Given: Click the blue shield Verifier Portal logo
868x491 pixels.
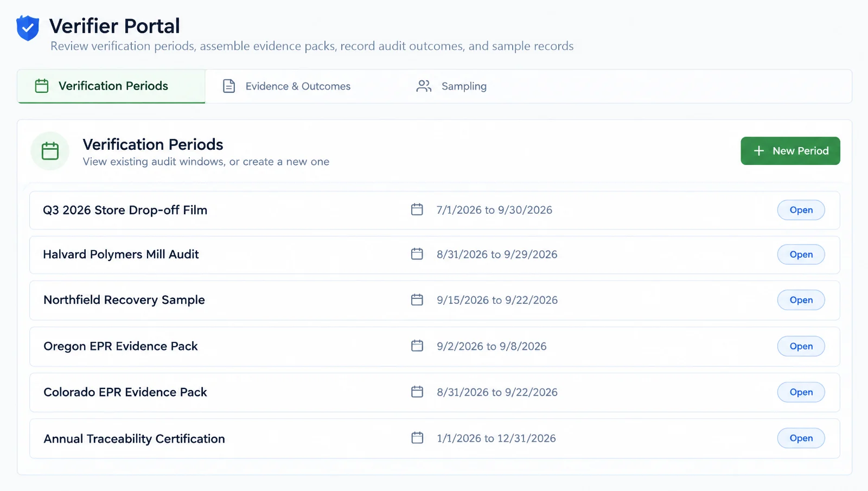Looking at the screenshot, I should pos(28,28).
